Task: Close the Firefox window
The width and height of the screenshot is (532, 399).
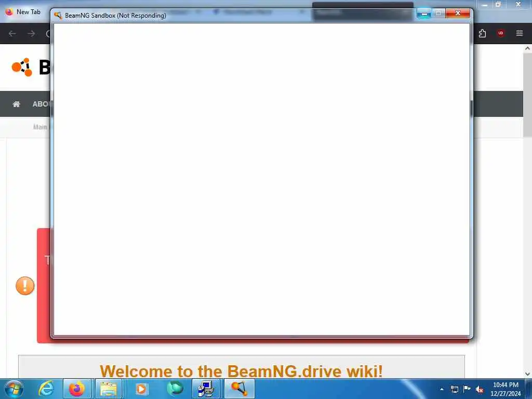Action: point(518,4)
